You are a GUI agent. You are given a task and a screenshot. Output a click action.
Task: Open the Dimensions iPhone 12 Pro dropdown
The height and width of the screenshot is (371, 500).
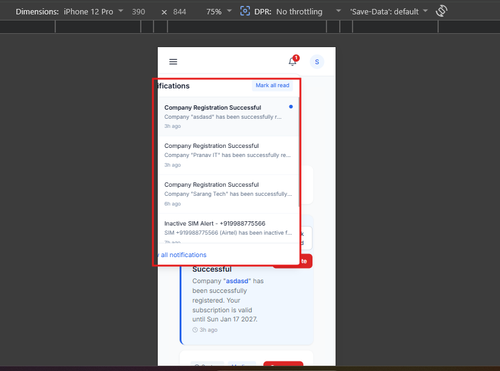click(x=93, y=12)
